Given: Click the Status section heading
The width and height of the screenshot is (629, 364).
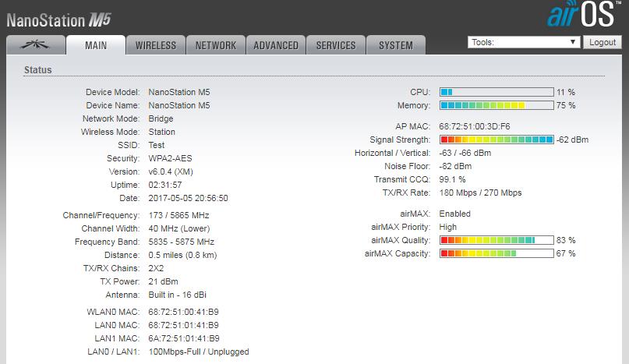Looking at the screenshot, I should coord(37,70).
